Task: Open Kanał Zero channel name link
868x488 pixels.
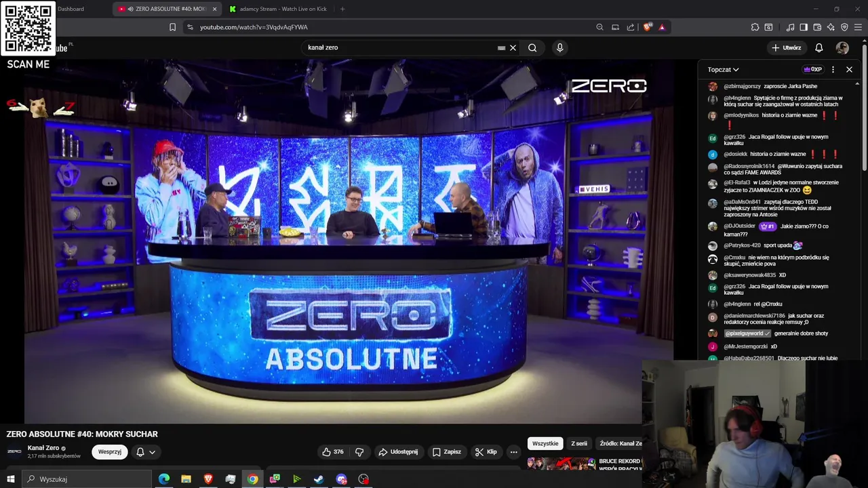Action: pos(43,448)
